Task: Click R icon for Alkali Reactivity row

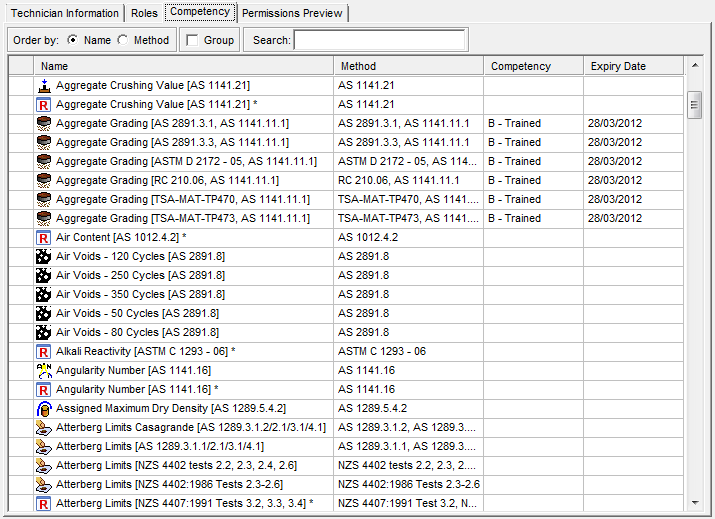Action: [43, 352]
